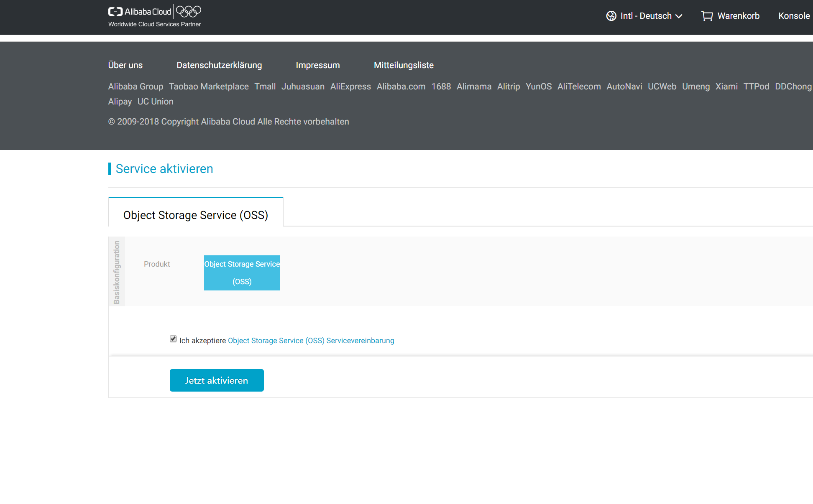Visit UCWeb link

point(662,87)
